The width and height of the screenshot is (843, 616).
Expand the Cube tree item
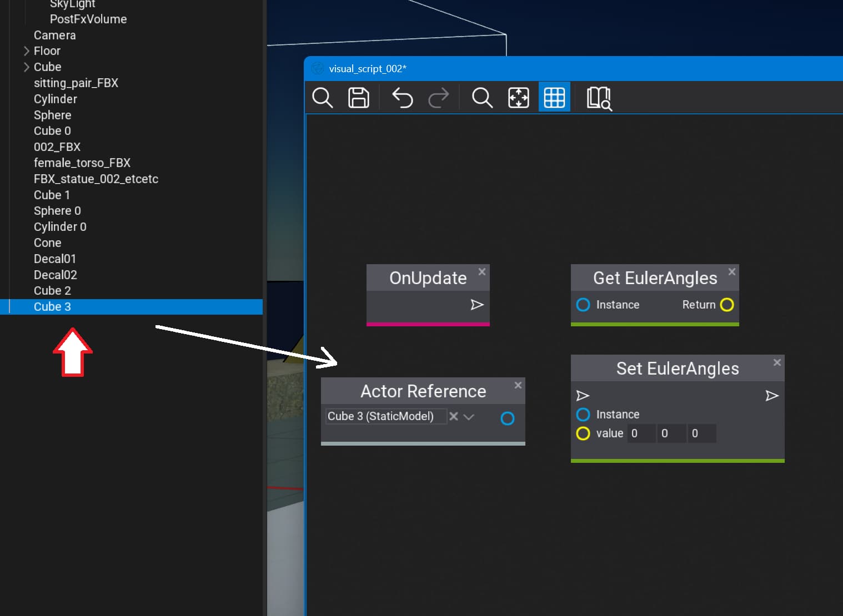pyautogui.click(x=26, y=67)
